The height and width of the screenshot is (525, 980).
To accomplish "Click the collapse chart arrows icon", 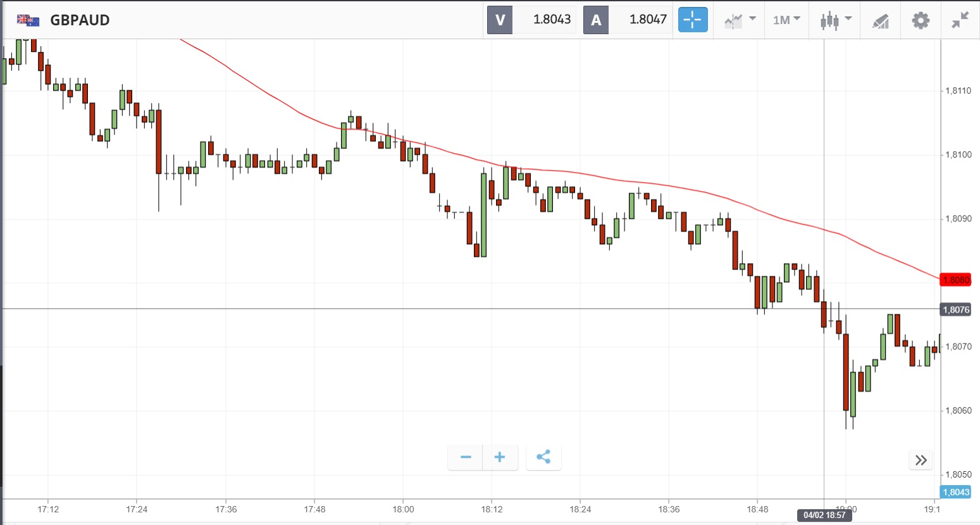I will tap(960, 20).
